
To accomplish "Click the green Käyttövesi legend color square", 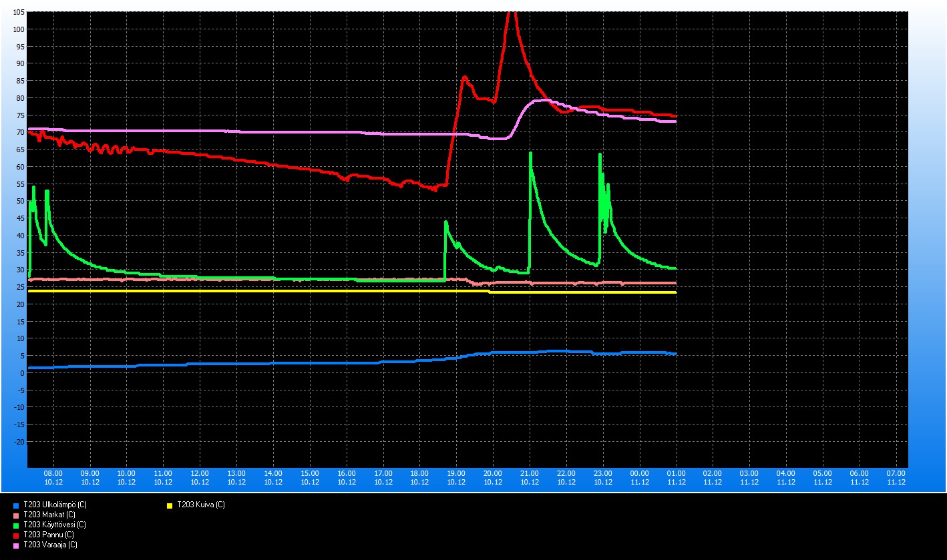I will click(x=16, y=525).
